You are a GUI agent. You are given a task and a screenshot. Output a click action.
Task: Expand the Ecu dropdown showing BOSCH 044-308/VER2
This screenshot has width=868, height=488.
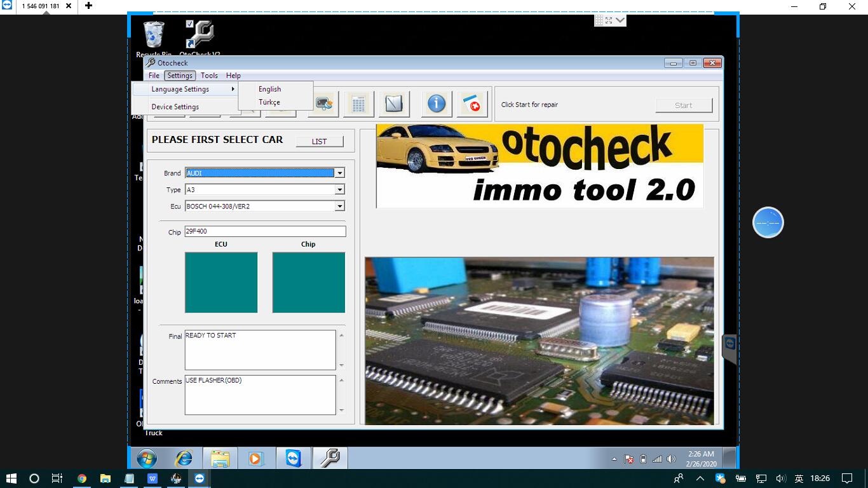coord(340,206)
